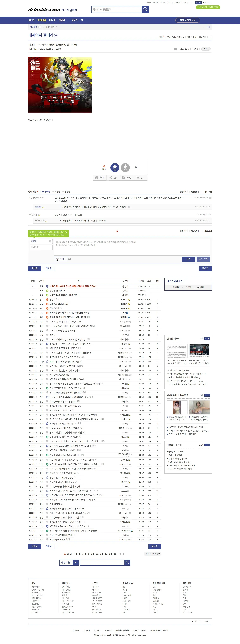Click the delete icon on 대붕이1 comment
Viewport: 240px width, 644px height.
click(x=211, y=198)
